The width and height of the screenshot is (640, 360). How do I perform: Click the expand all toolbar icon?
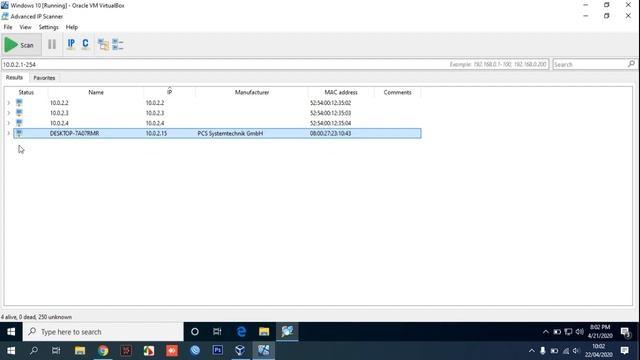[x=103, y=44]
